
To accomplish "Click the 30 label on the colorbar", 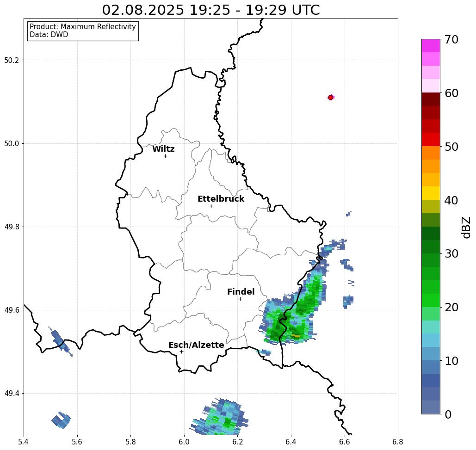I will 451,254.
